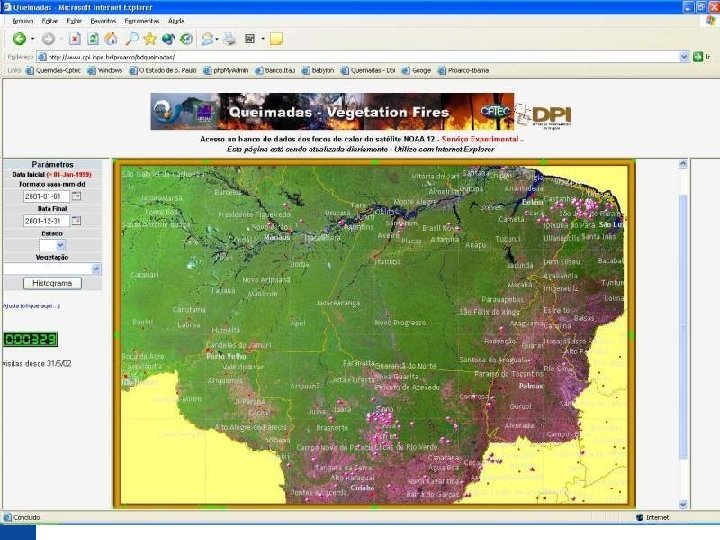The width and height of the screenshot is (720, 540).
Task: Expand the Back button history dropdown arrow
Action: click(32, 39)
